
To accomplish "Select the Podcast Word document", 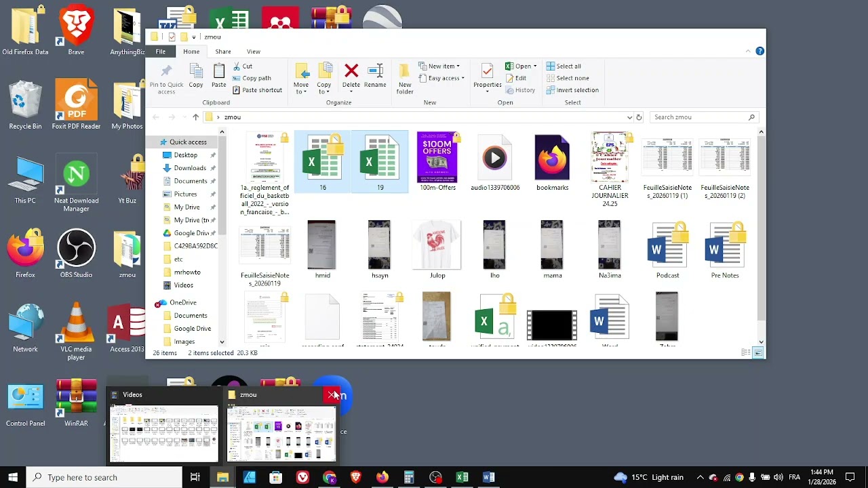I will coord(667,249).
